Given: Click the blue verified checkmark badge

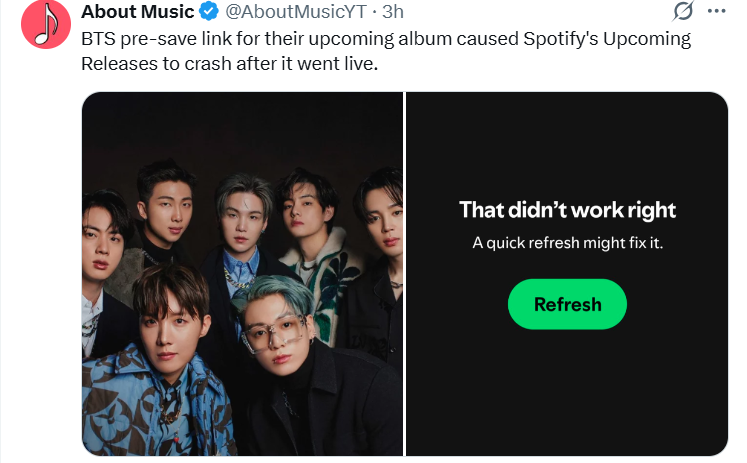Looking at the screenshot, I should pos(208,12).
